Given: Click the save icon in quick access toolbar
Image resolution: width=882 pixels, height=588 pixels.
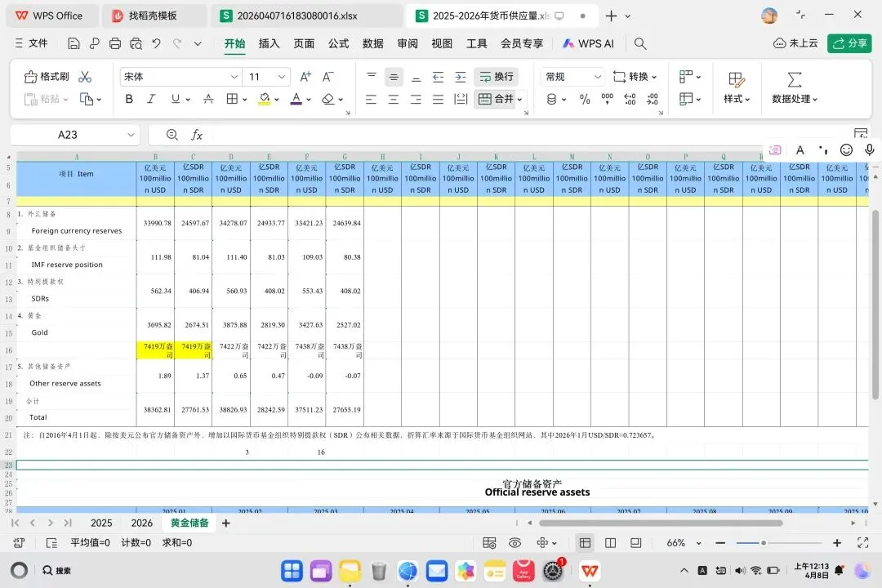Looking at the screenshot, I should pyautogui.click(x=72, y=44).
